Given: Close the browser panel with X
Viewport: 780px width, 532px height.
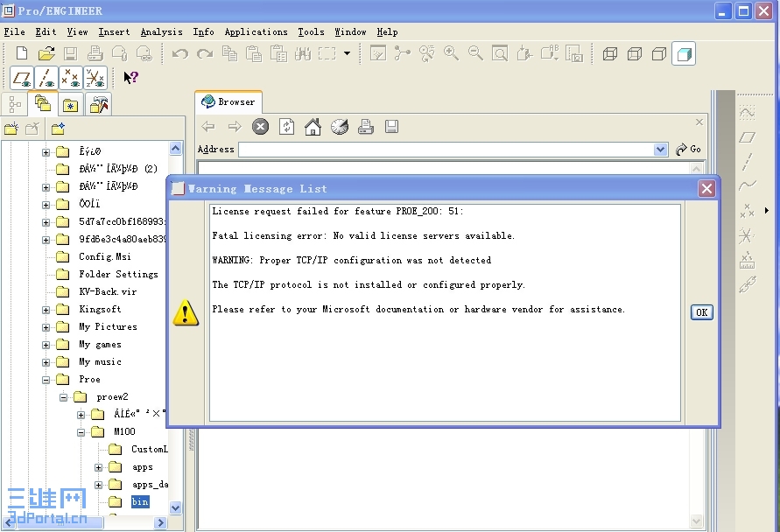Looking at the screenshot, I should point(699,122).
